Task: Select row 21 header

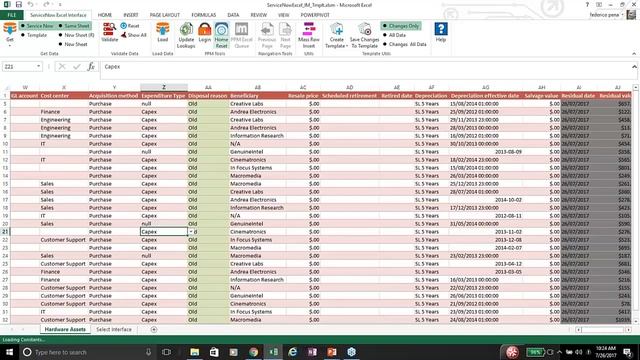Action: coord(5,231)
